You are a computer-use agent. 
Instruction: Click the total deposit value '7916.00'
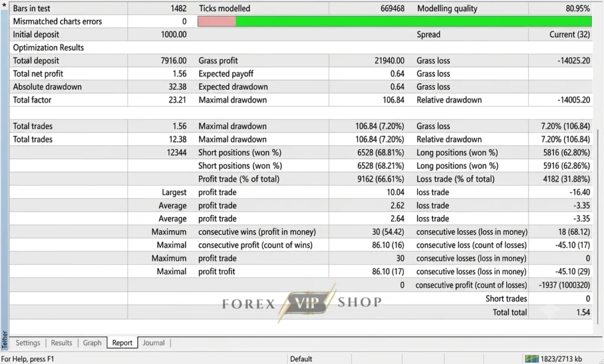pos(174,61)
